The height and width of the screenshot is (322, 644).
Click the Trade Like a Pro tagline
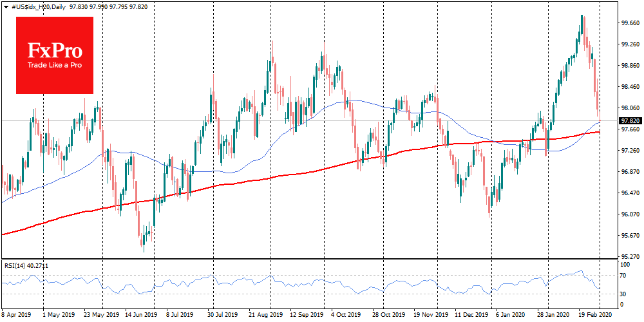click(55, 65)
